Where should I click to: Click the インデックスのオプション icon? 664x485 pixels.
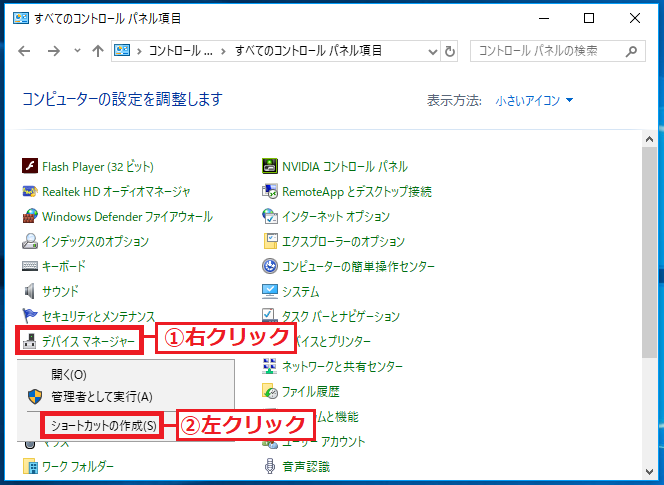pos(30,241)
